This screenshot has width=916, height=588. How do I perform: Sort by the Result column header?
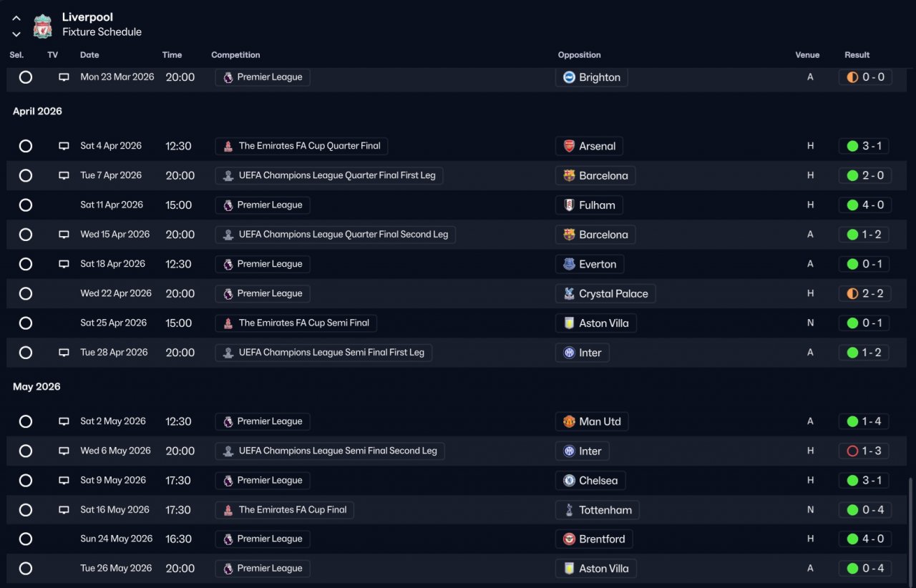tap(857, 55)
